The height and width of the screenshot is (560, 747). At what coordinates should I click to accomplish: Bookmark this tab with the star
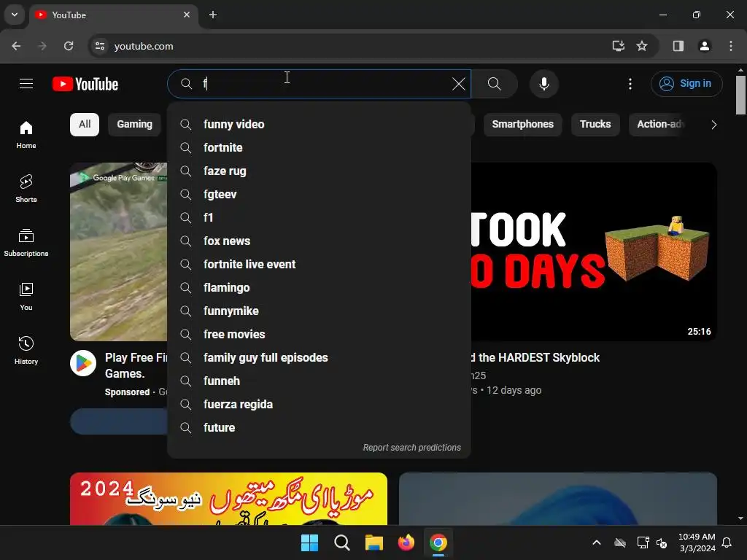coord(642,46)
